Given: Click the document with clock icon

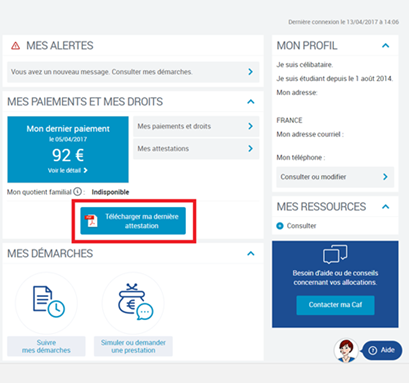Looking at the screenshot, I should [x=49, y=301].
